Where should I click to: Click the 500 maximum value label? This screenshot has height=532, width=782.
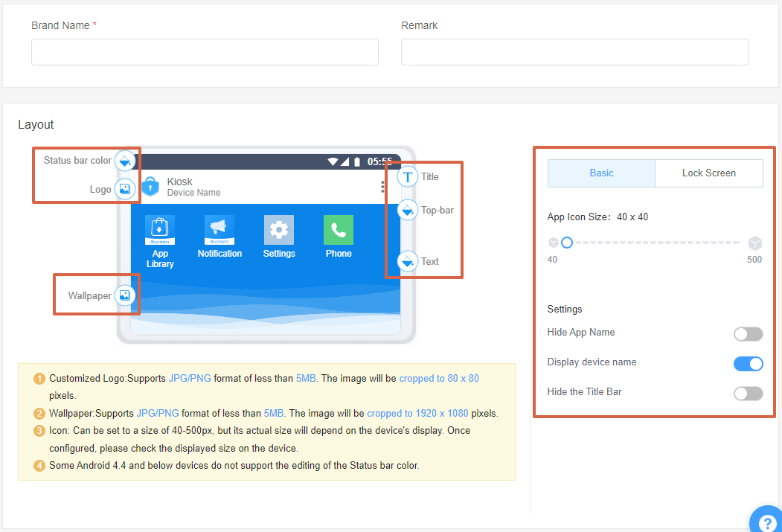pos(754,259)
